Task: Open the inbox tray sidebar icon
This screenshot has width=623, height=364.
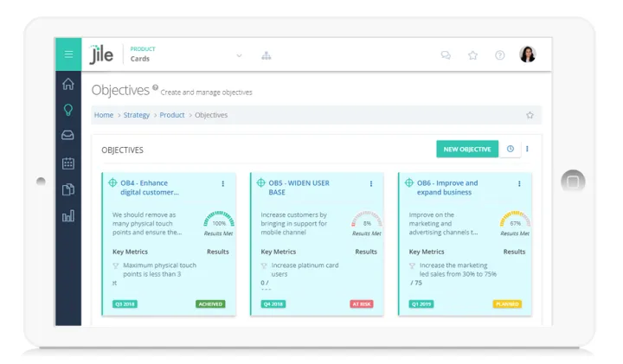Action: pos(68,136)
